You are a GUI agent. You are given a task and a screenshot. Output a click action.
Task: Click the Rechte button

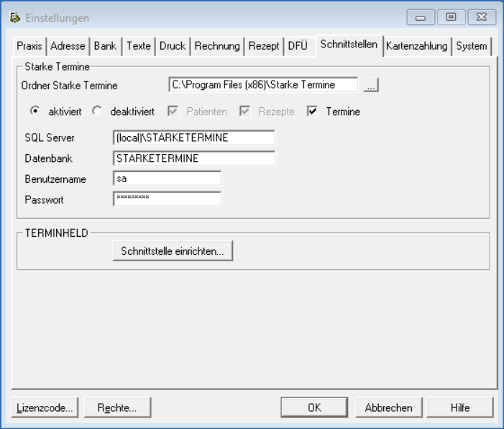117,407
